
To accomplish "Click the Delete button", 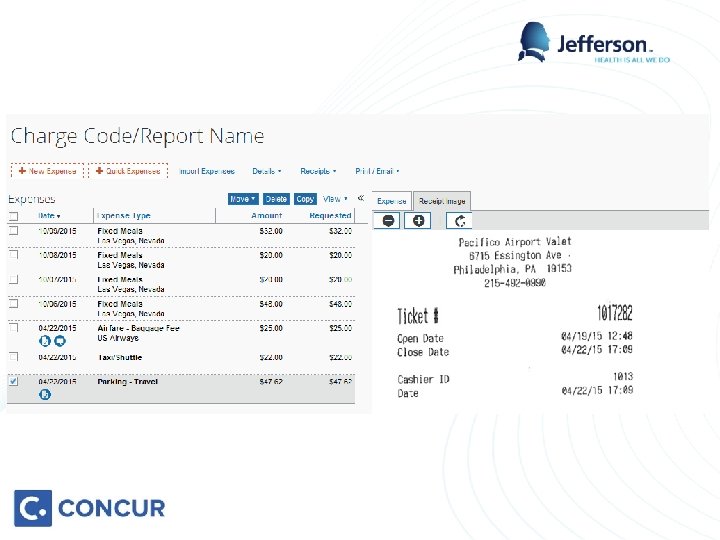I will [276, 199].
